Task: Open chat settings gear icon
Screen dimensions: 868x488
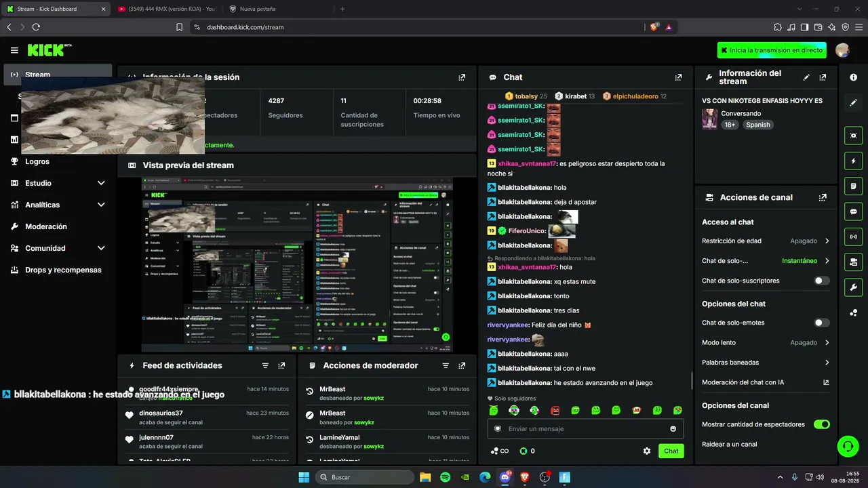Action: (647, 451)
